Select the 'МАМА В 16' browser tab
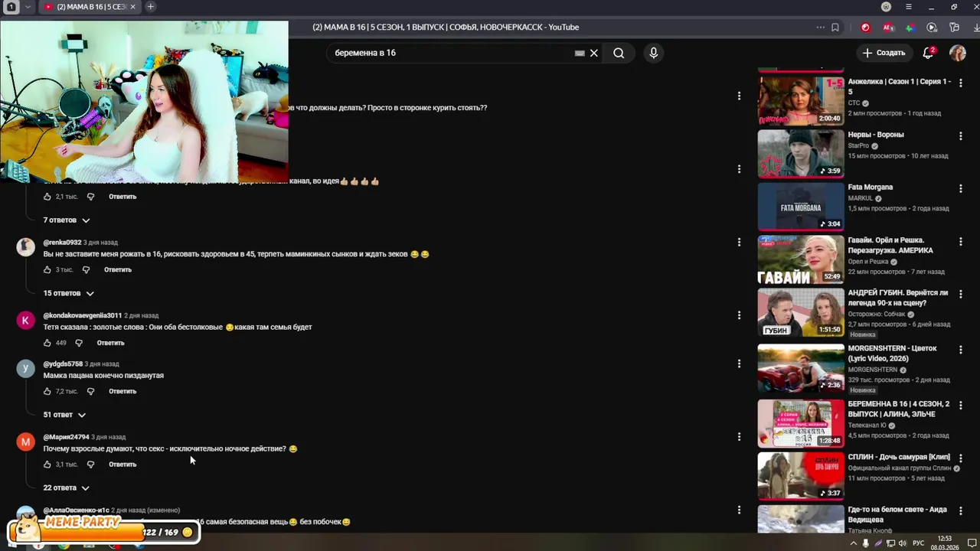Viewport: 980px width, 551px height. coord(90,7)
